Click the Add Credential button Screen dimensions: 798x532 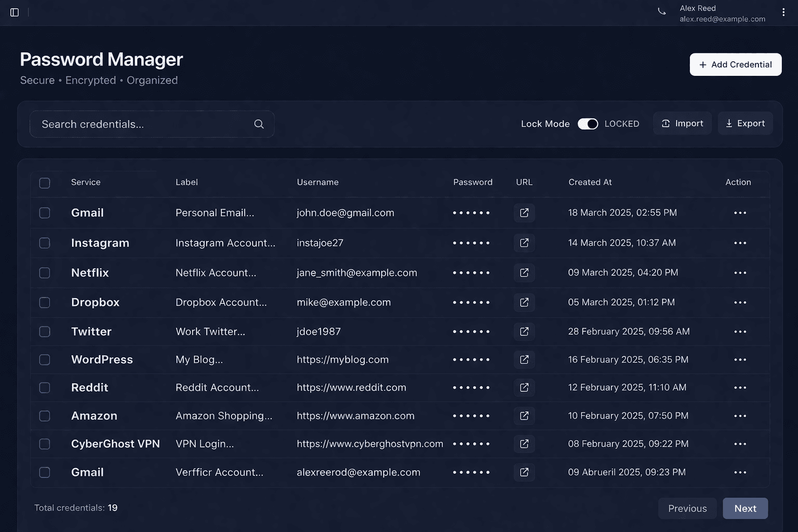point(735,64)
